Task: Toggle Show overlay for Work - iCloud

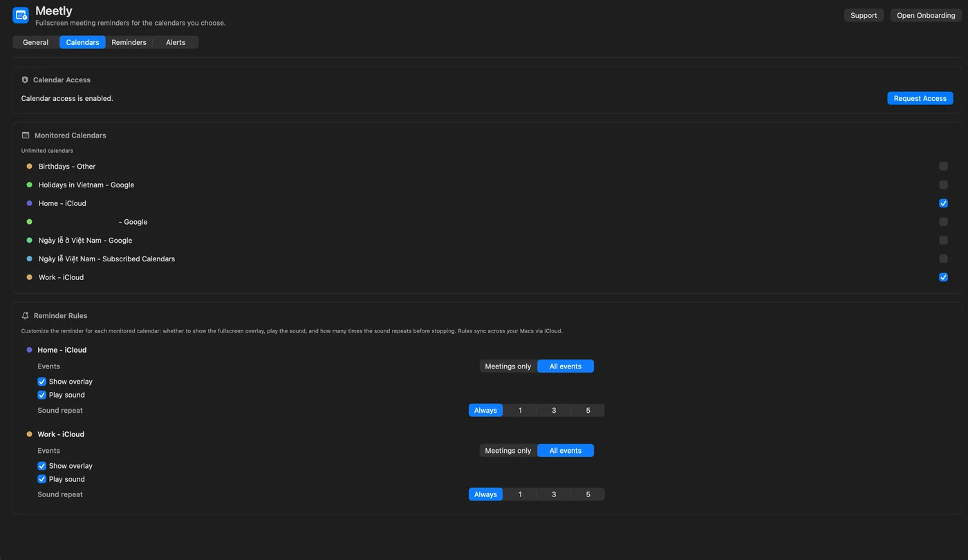Action: click(42, 466)
